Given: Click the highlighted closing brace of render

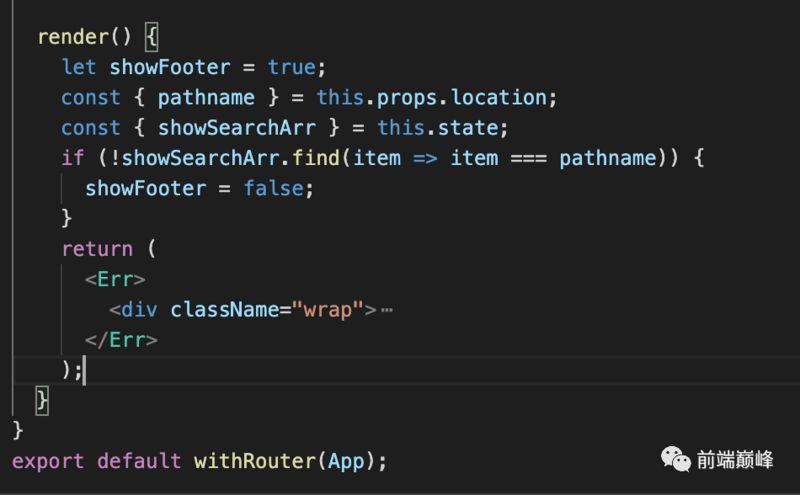Looking at the screenshot, I should (42, 401).
